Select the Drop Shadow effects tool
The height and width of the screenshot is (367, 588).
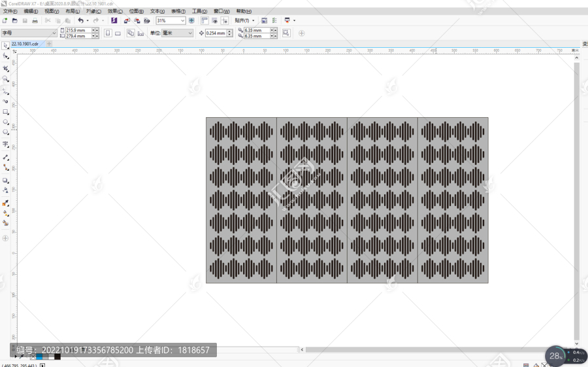pos(5,181)
